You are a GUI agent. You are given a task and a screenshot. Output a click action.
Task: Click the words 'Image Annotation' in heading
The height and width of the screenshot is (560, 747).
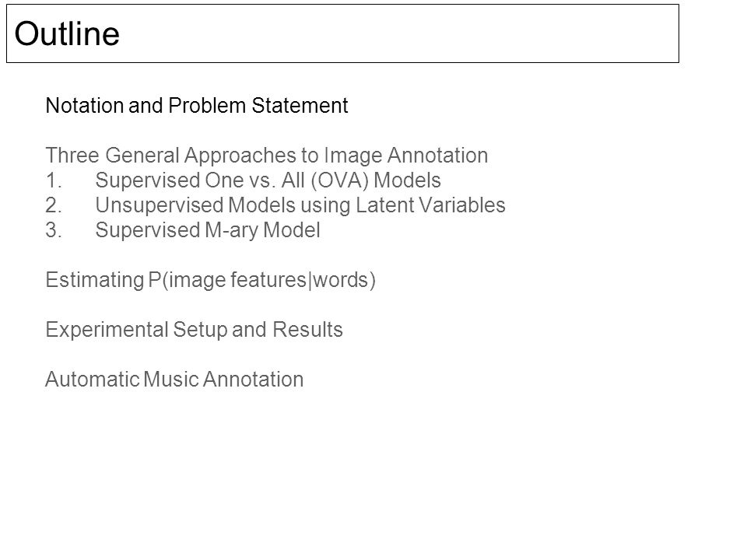tap(406, 156)
